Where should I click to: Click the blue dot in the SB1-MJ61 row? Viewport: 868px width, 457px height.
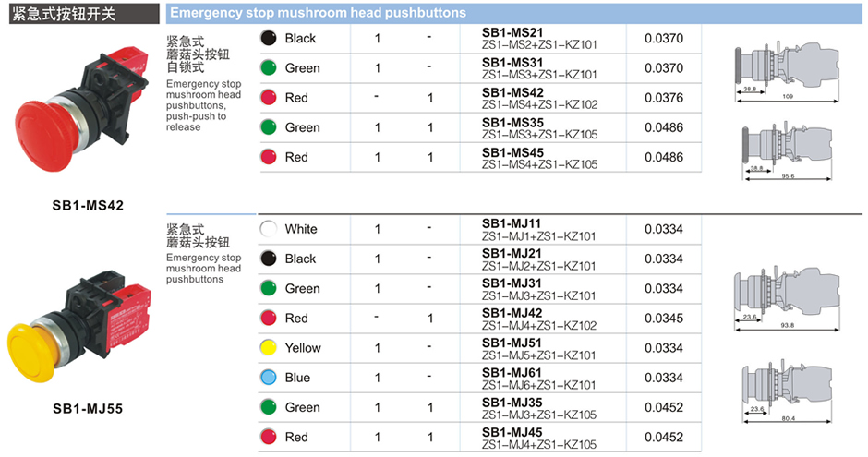click(269, 378)
